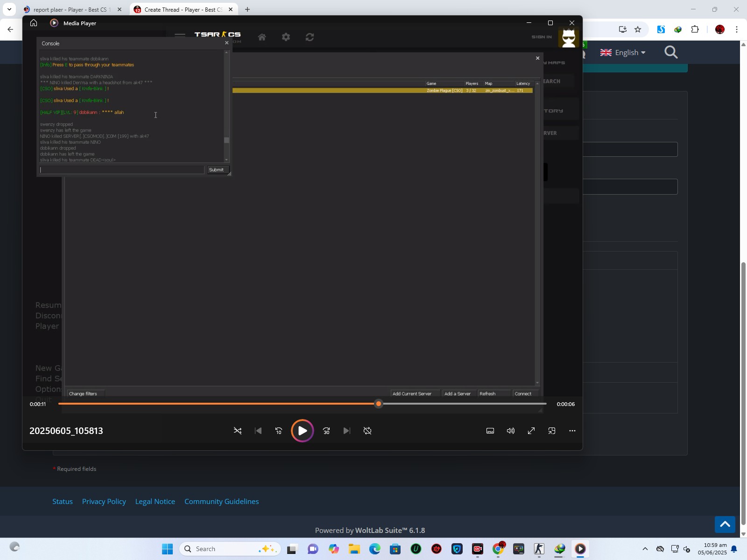The image size is (747, 560).
Task: Toggle repeat mode in playback controls
Action: [x=367, y=431]
